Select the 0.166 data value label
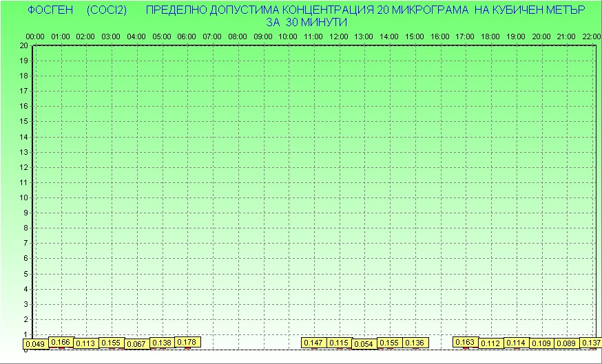The height and width of the screenshot is (364, 602). [x=61, y=342]
